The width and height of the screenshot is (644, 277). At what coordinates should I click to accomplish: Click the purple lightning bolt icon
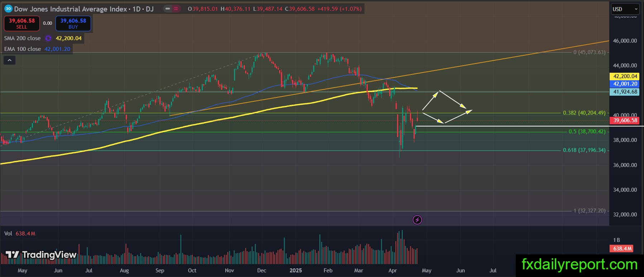(417, 220)
